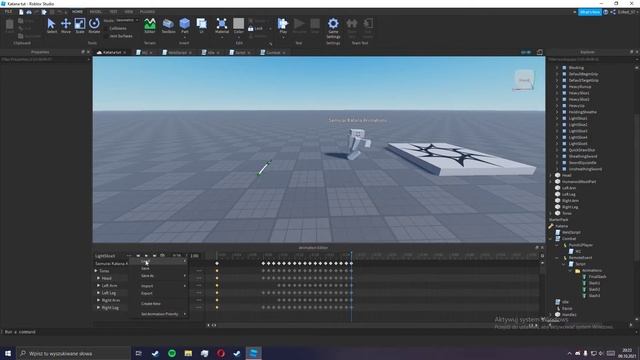The height and width of the screenshot is (360, 640).
Task: Open the Play dropdown arrow
Action: [282, 37]
